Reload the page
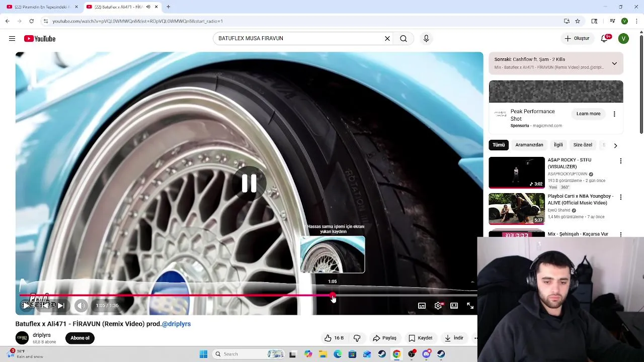 point(31,21)
